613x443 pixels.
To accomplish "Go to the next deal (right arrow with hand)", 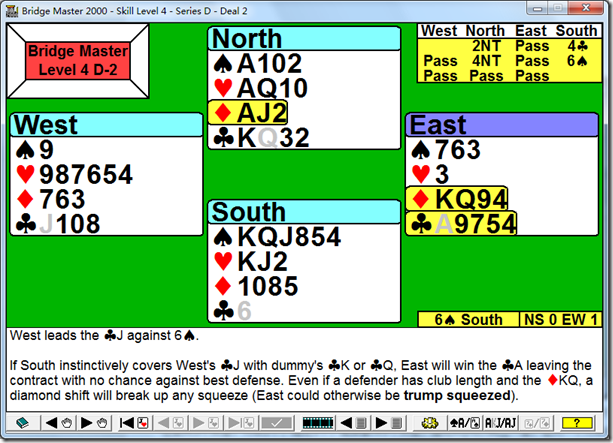I will coord(94,423).
